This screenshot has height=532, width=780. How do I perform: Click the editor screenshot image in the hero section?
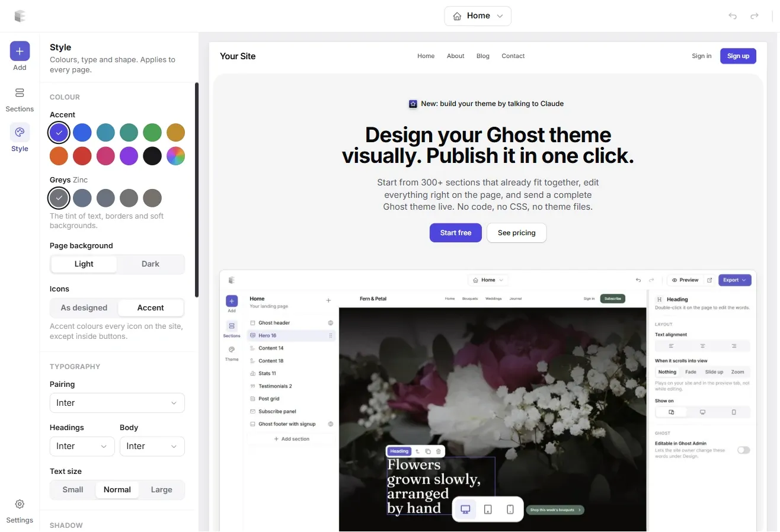[x=488, y=400]
